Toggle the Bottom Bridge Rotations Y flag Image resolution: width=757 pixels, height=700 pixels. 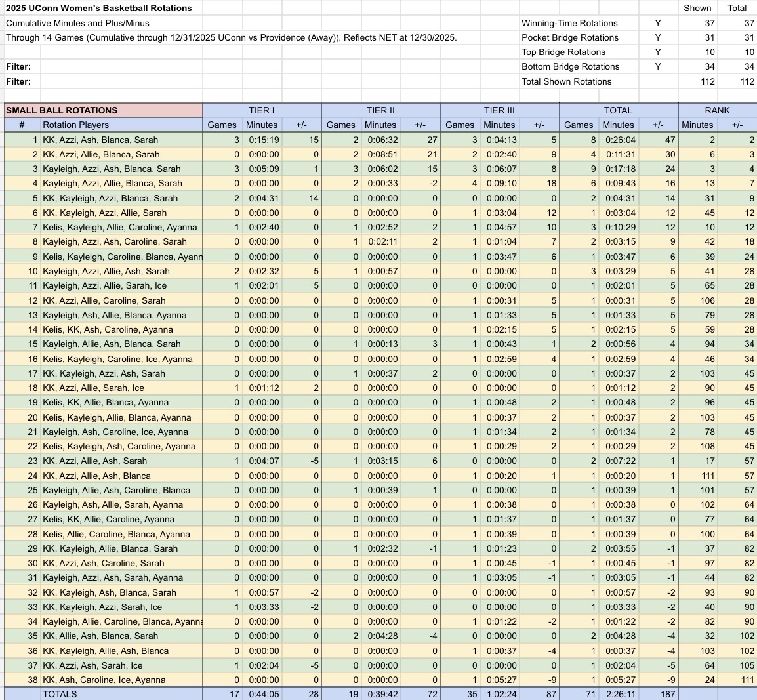tap(658, 66)
